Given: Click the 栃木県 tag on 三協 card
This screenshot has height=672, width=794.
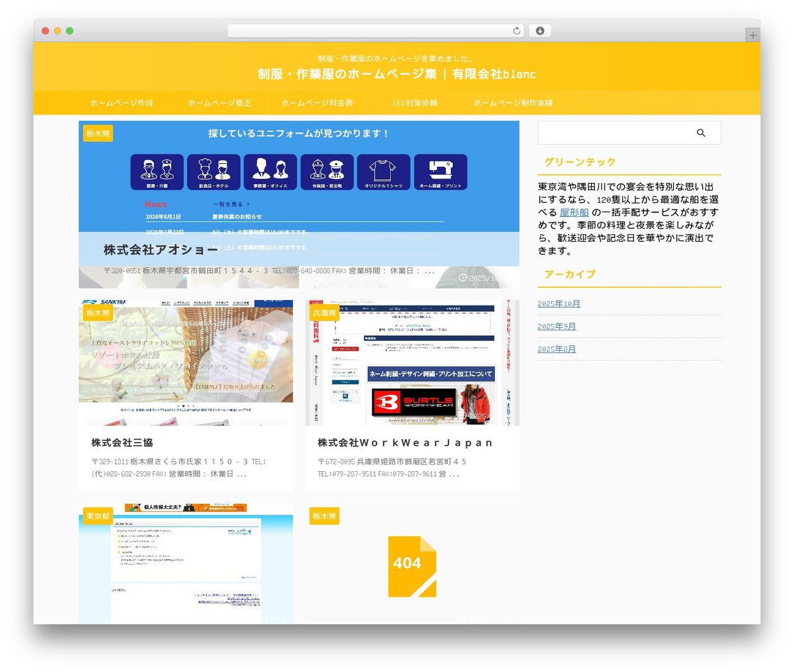Looking at the screenshot, I should 98,313.
